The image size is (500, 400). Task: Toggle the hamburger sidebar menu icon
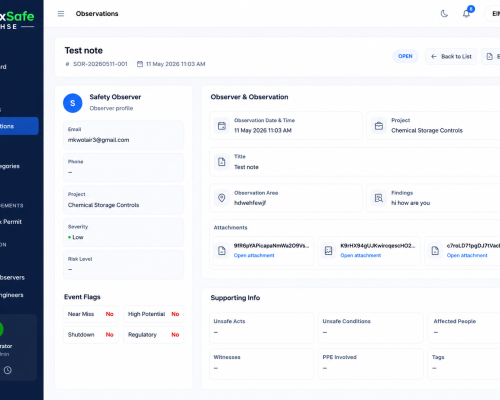tap(61, 14)
